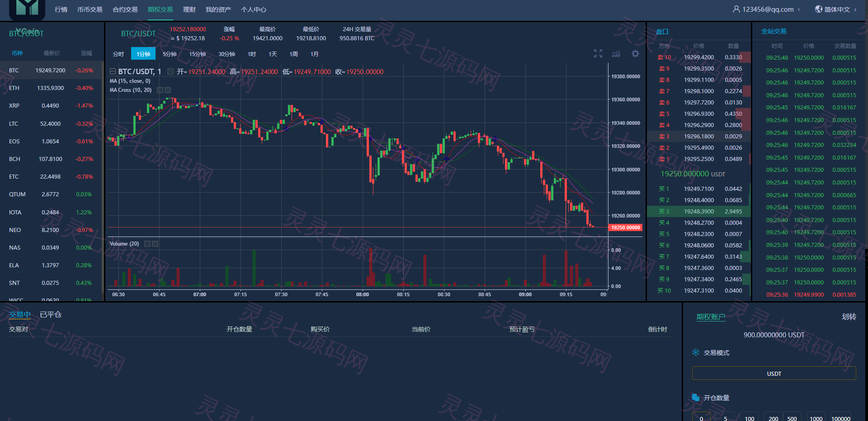Expand the account email dropdown arrow
The image size is (868, 421).
click(x=799, y=9)
